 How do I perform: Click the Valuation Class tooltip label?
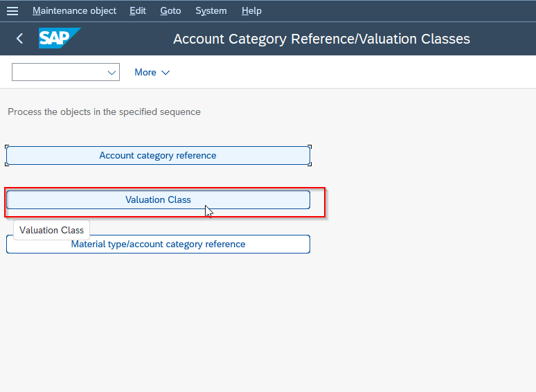[x=52, y=231]
